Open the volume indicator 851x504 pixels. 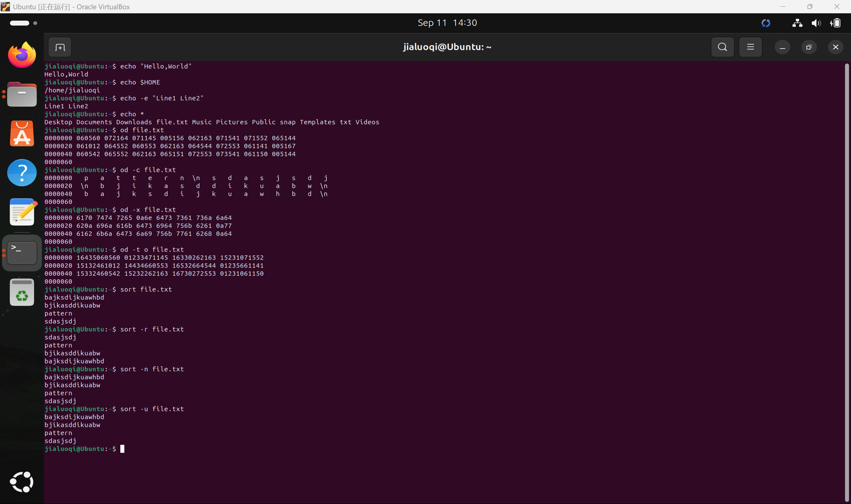[816, 23]
